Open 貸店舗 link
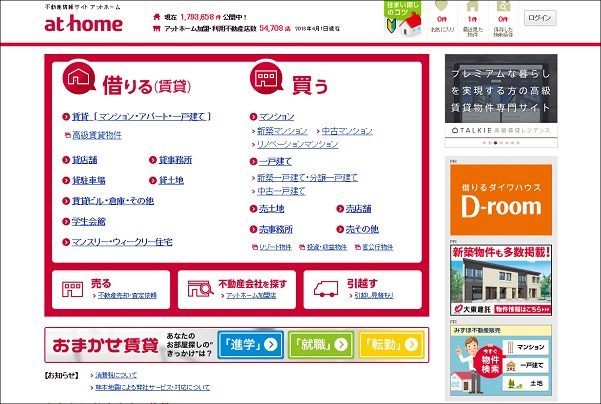This screenshot has height=404, width=601. 84,160
